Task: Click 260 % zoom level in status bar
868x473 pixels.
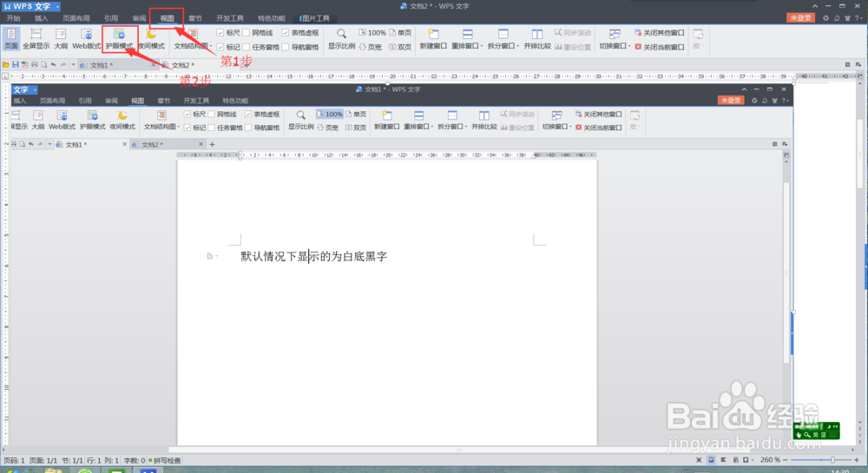Action: pos(770,460)
